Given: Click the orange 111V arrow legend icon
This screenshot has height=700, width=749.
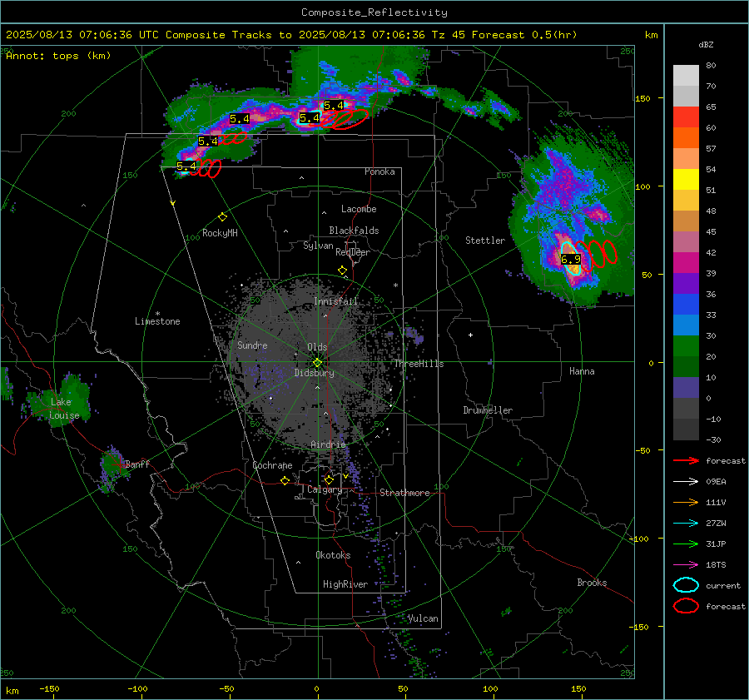Looking at the screenshot, I should coord(686,502).
